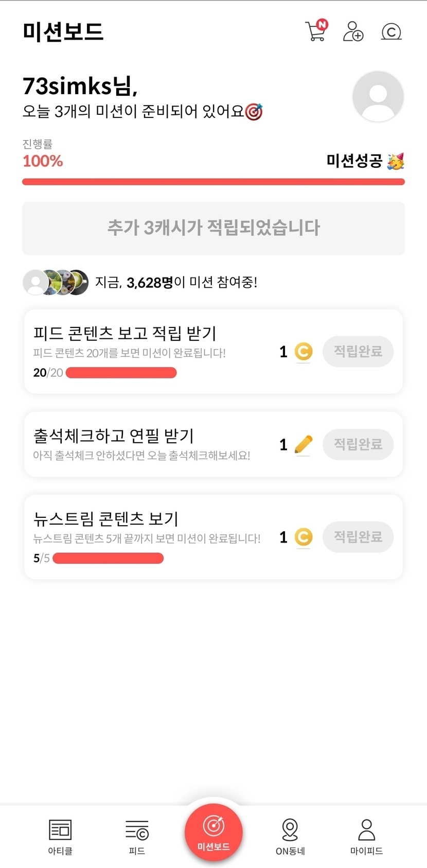This screenshot has height=868, width=427.
Task: Click the overall 100% progress bar
Action: point(213,182)
